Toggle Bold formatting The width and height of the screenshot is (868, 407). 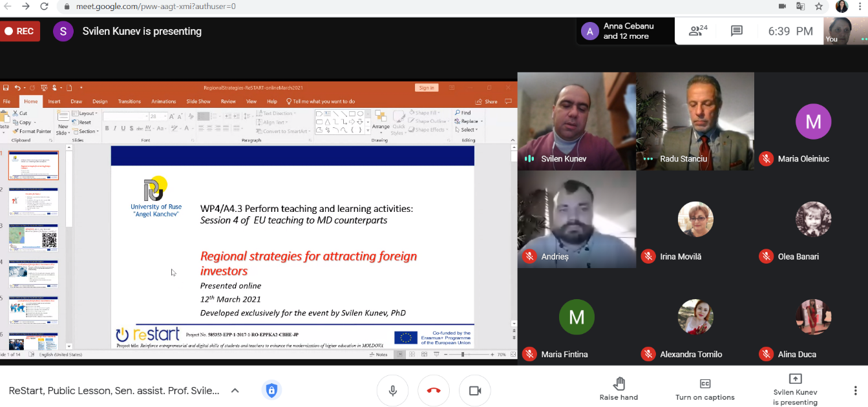coord(107,129)
